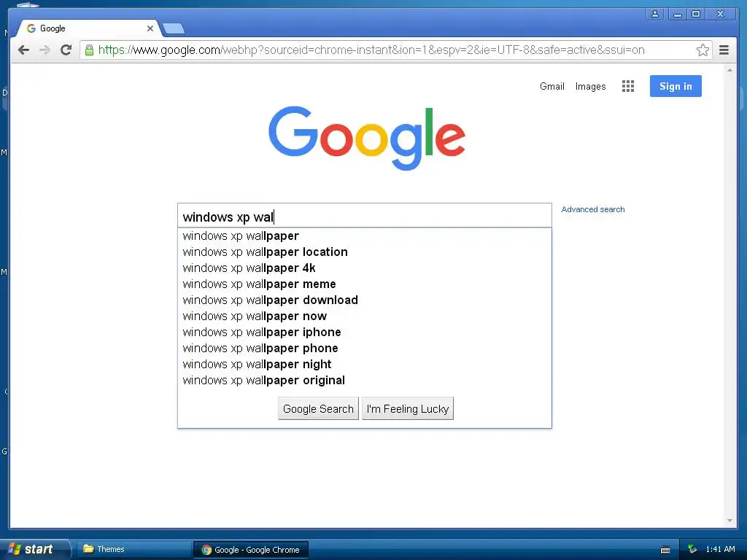Choose suggestion windows xp wallpaper 4k

pos(365,268)
